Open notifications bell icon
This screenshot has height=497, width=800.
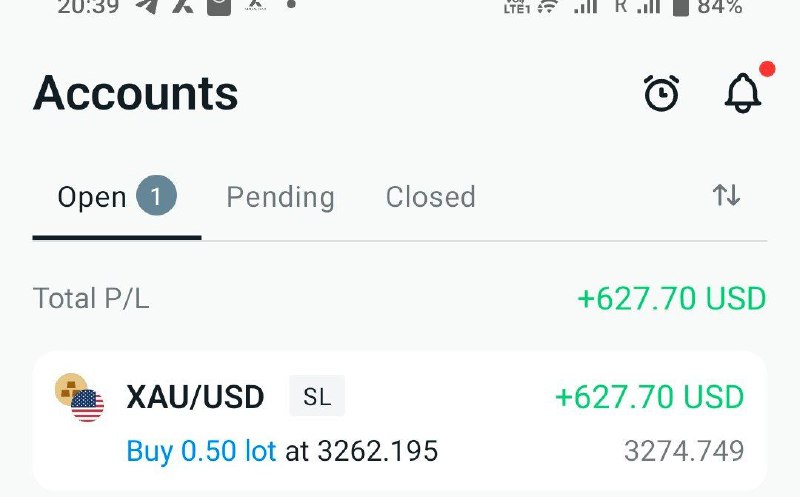(x=743, y=93)
